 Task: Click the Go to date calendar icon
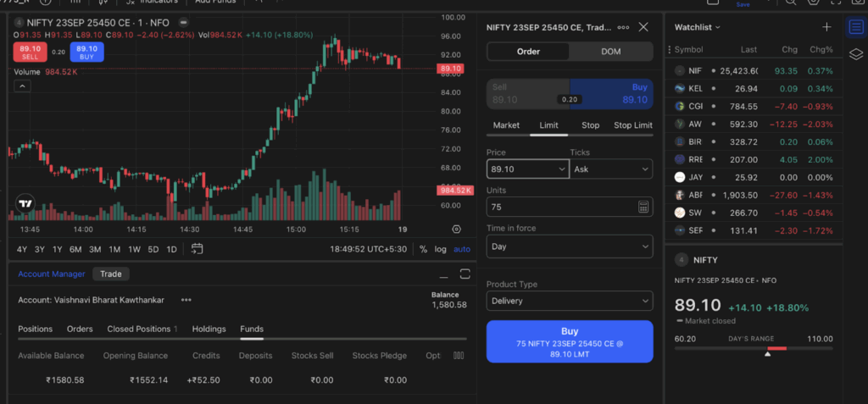tap(197, 249)
